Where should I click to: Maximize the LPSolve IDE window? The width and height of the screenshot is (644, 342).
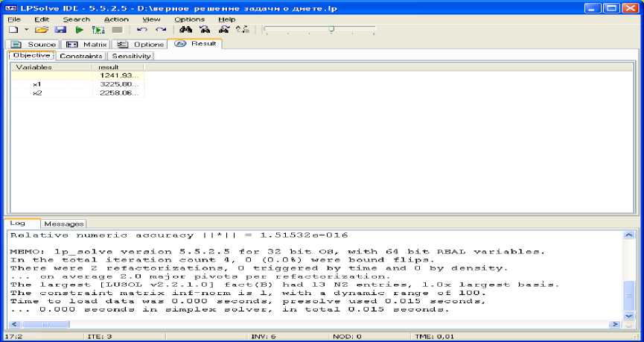(611, 7)
